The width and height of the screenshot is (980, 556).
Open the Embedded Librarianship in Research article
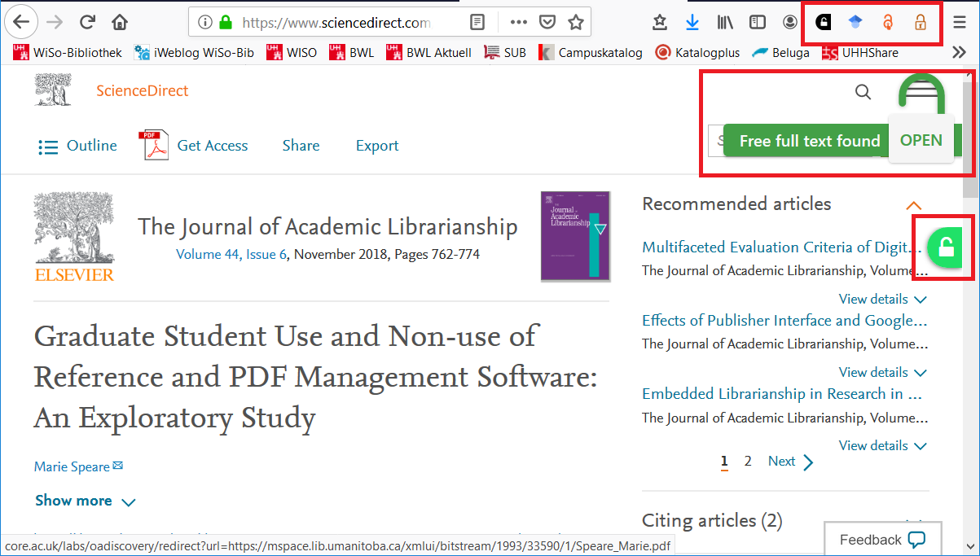point(782,393)
